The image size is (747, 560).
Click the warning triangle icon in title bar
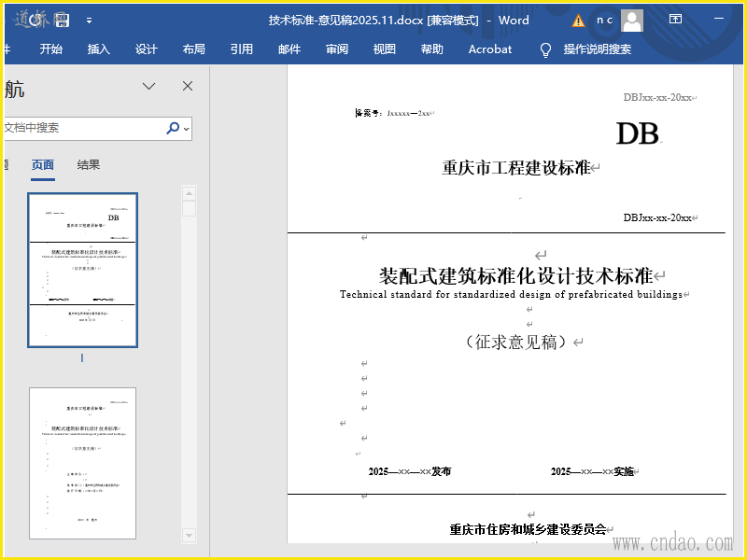tap(579, 21)
